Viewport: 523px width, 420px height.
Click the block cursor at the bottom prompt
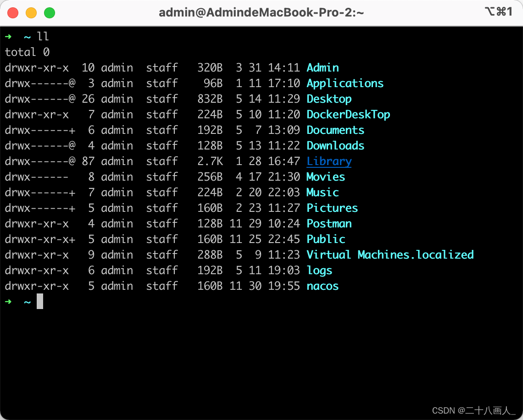[40, 301]
